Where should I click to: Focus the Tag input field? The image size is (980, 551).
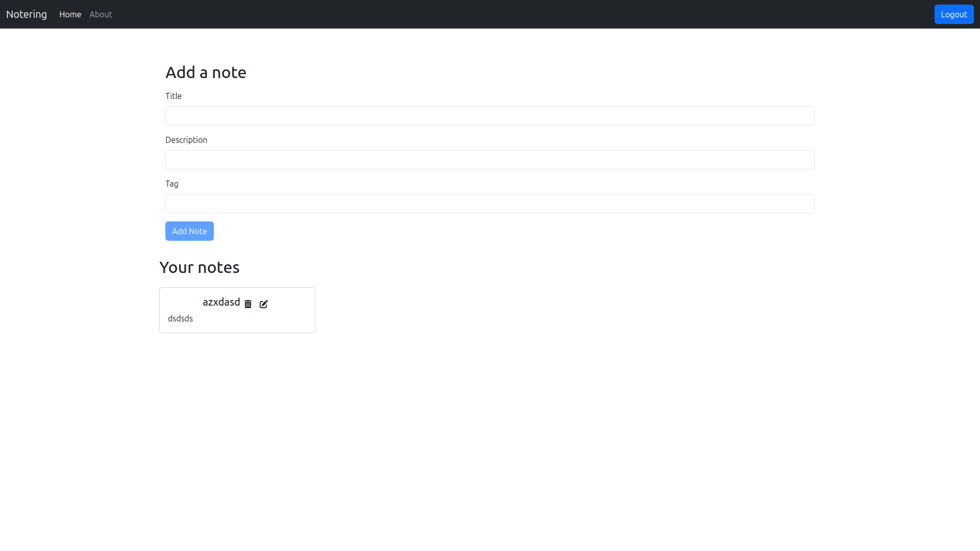tap(489, 204)
